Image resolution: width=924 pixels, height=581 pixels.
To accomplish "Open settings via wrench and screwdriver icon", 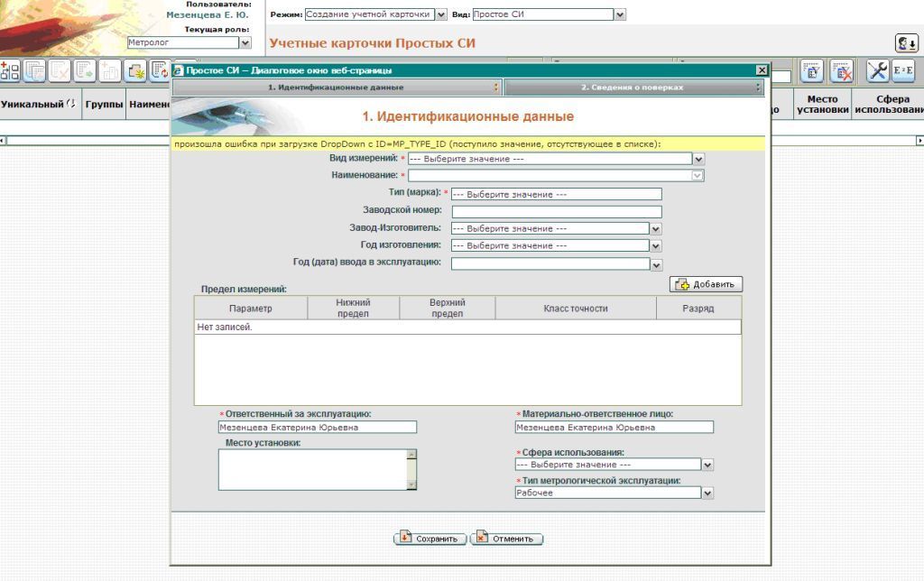I will pyautogui.click(x=877, y=71).
